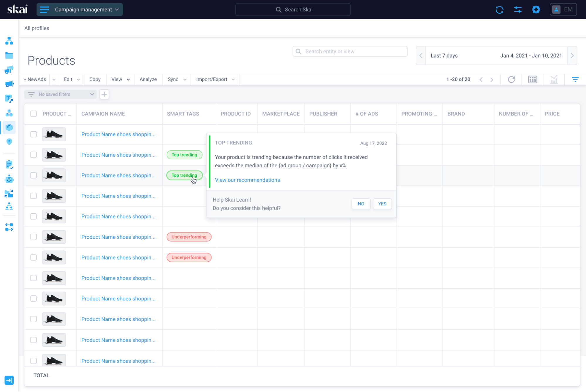Image resolution: width=586 pixels, height=392 pixels.
Task: Open the clipboard checklist icon in the sidebar
Action: (x=9, y=165)
